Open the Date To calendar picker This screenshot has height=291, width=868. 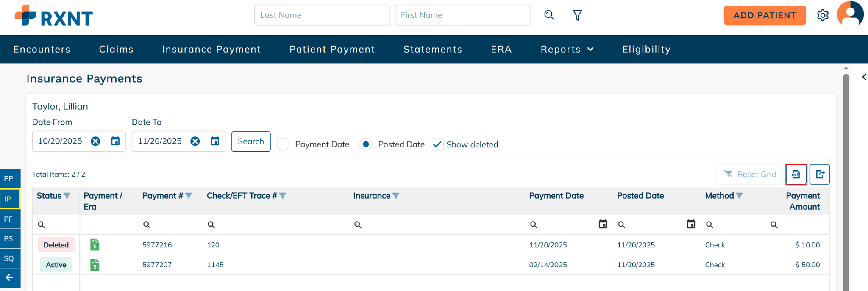[x=215, y=141]
